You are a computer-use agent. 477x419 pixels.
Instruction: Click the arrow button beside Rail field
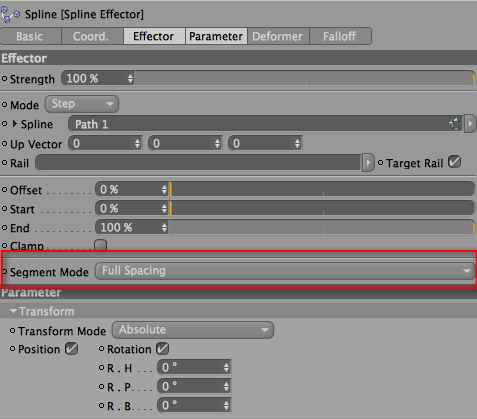point(368,163)
